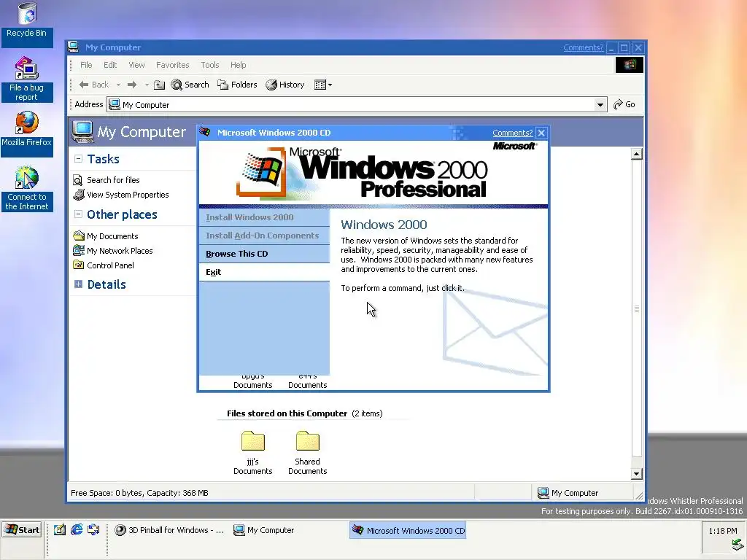Switch to 3D Pinball taskbar button
This screenshot has height=560, width=747.
pyautogui.click(x=169, y=530)
